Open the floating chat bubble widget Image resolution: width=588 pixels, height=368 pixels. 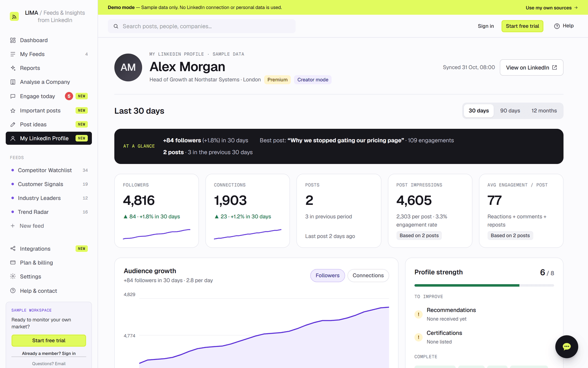click(566, 347)
